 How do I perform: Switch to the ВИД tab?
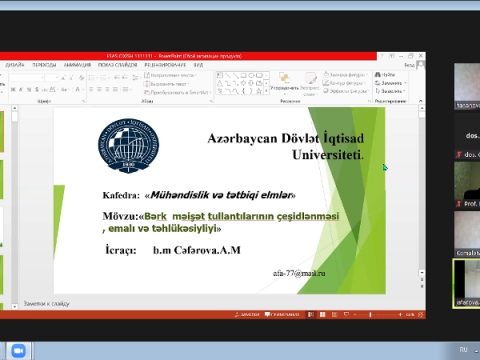[x=198, y=65]
